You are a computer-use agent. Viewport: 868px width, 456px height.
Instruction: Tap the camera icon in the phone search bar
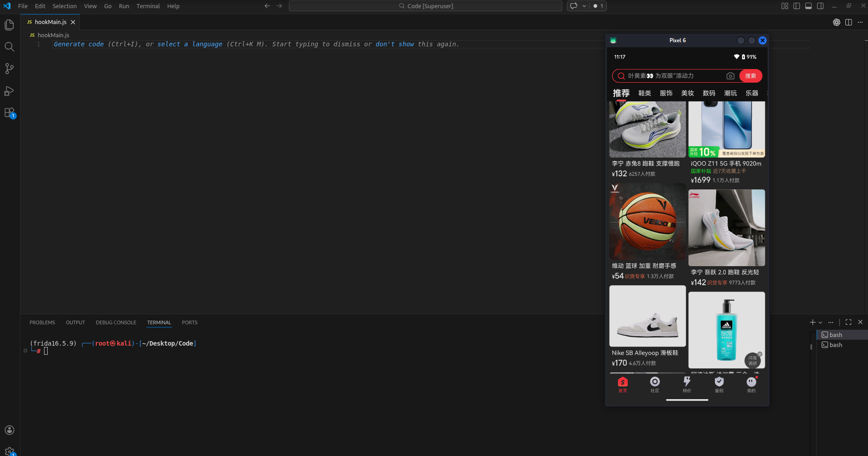[730, 76]
